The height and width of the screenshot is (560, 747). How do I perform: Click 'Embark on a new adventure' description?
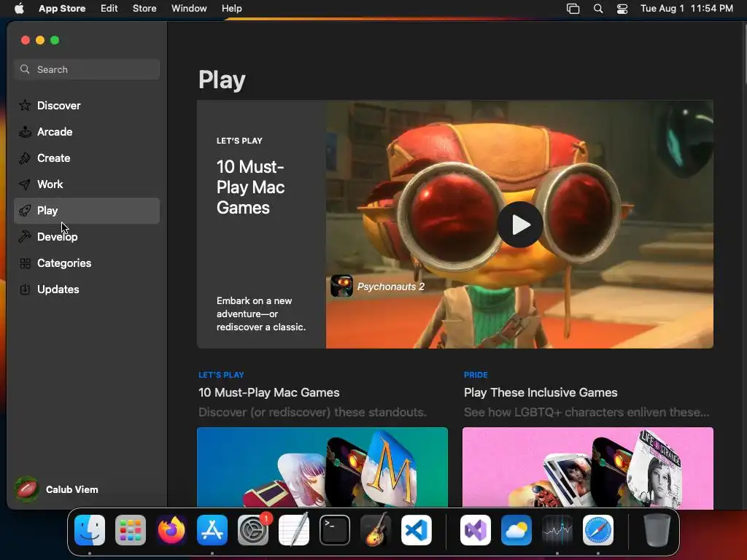point(261,314)
